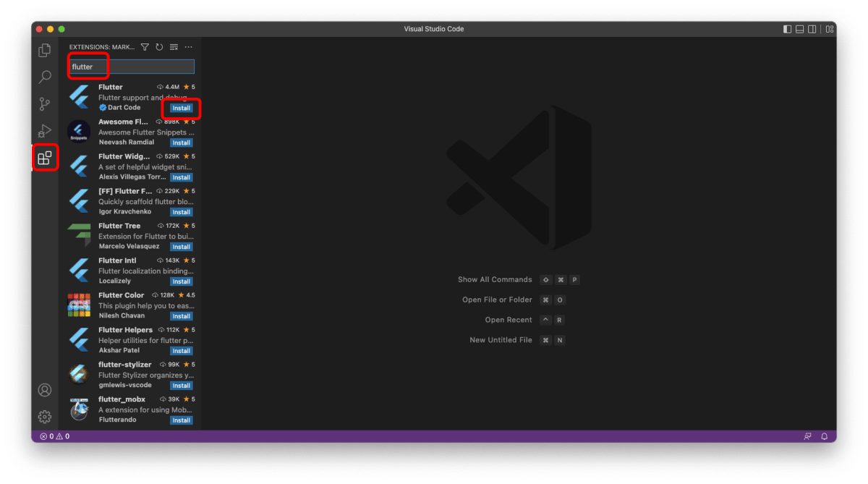Click publisher name gmlewis-vscode
Viewport: 868px width, 484px height.
(125, 385)
